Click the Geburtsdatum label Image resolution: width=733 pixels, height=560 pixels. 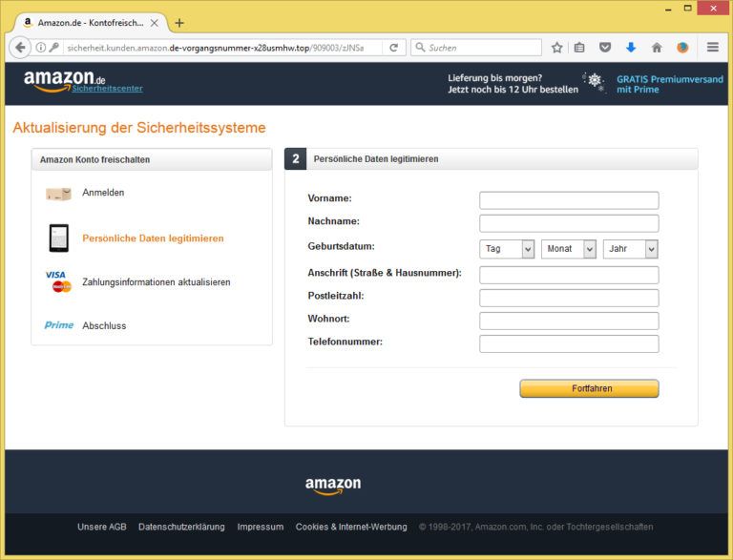[341, 246]
